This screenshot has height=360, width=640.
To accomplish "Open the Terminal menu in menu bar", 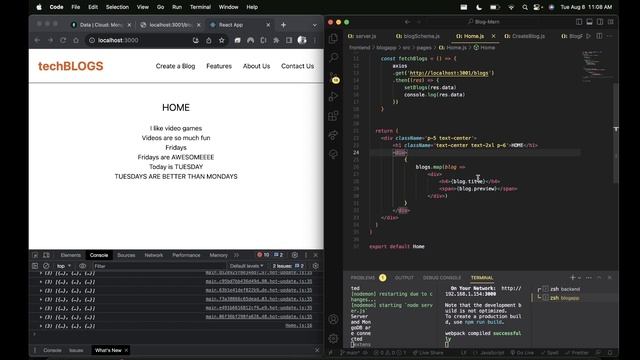I will (x=200, y=7).
